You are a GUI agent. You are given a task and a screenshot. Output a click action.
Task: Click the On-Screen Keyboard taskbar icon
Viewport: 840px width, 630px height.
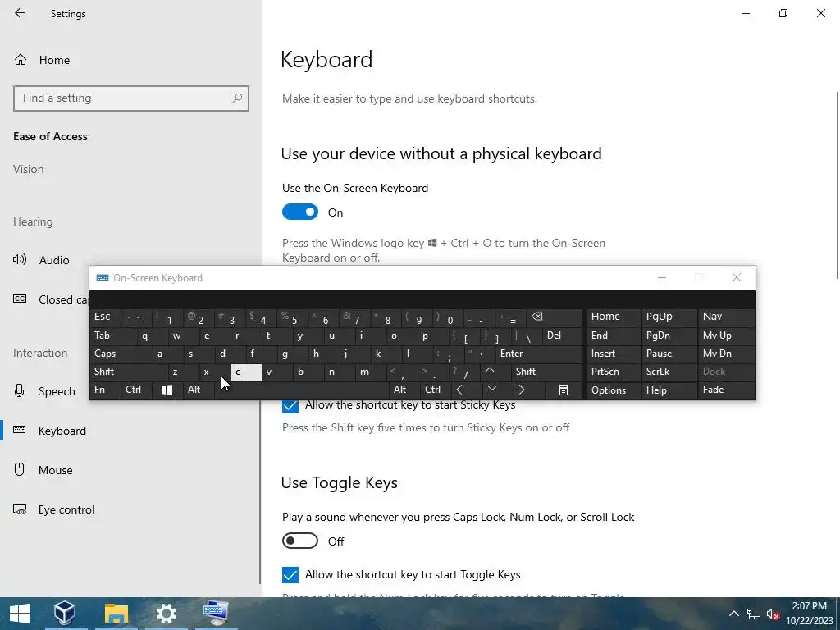[217, 614]
